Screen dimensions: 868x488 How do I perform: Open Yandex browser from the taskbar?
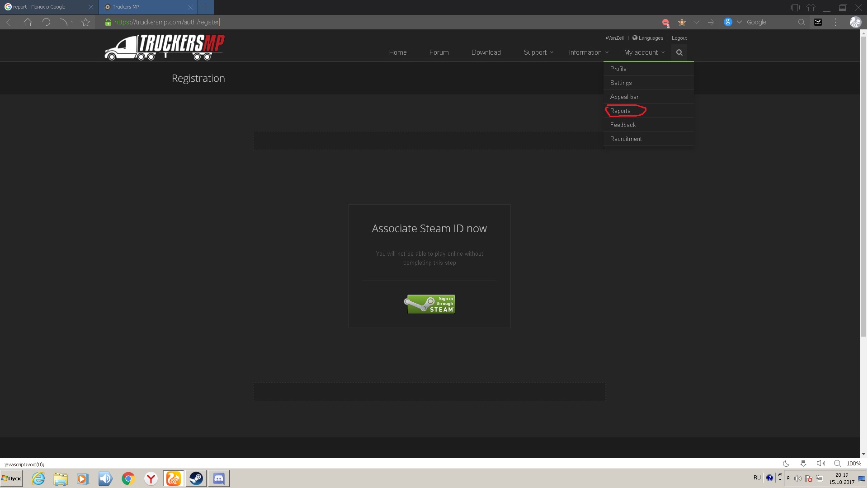(x=151, y=479)
